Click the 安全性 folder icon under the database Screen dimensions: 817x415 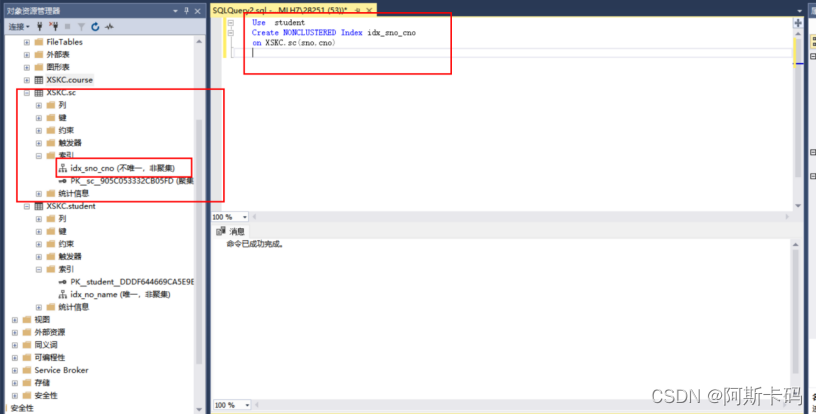(x=27, y=396)
